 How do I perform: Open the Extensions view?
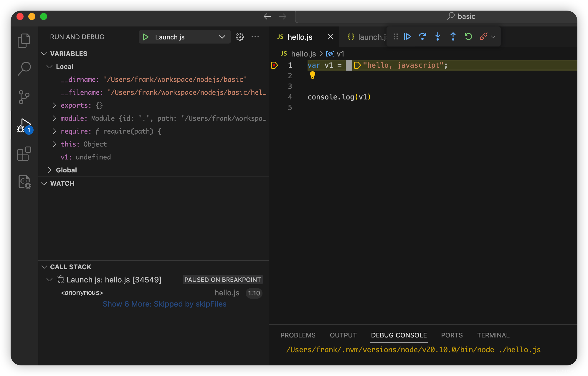click(x=24, y=154)
